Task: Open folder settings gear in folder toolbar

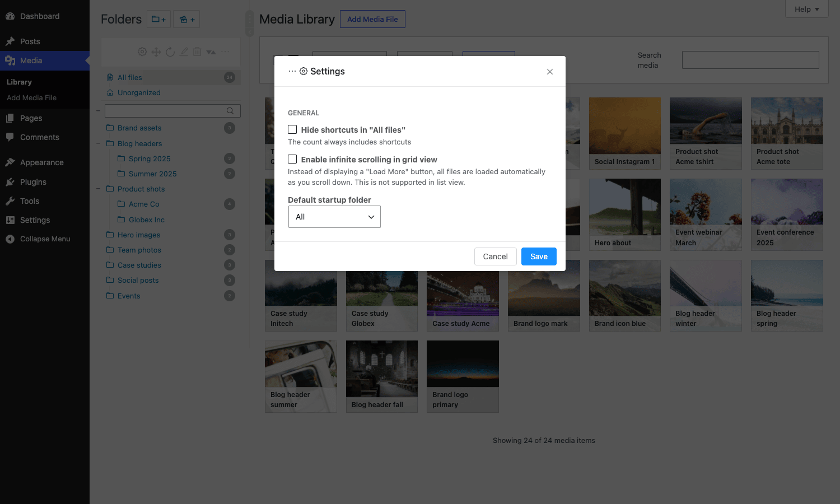Action: [x=142, y=52]
